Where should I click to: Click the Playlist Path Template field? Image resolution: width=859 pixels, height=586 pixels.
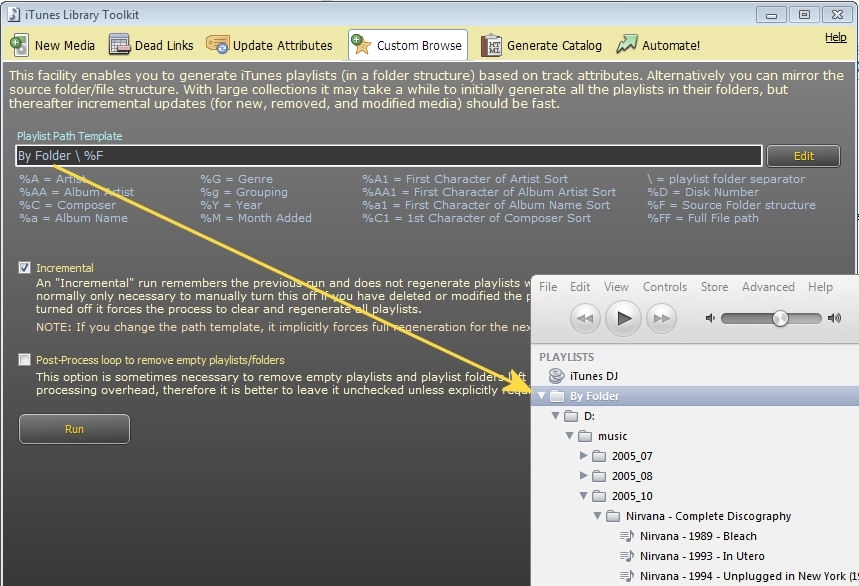pyautogui.click(x=388, y=156)
